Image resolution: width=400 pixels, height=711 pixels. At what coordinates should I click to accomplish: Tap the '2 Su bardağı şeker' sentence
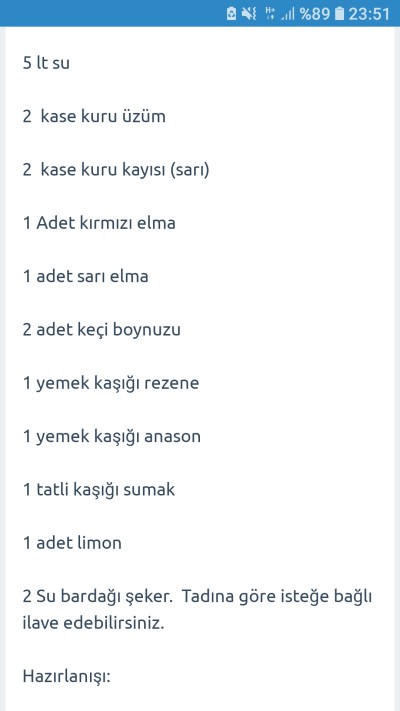[98, 597]
